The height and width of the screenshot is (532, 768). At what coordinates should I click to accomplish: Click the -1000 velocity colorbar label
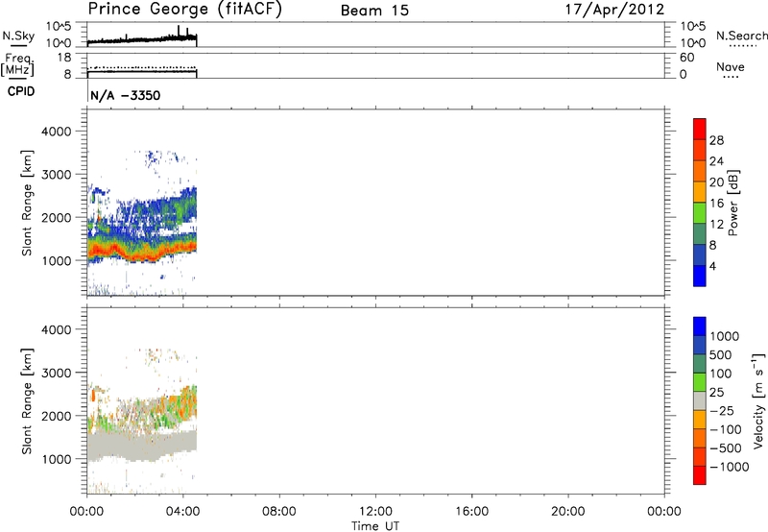click(x=730, y=467)
